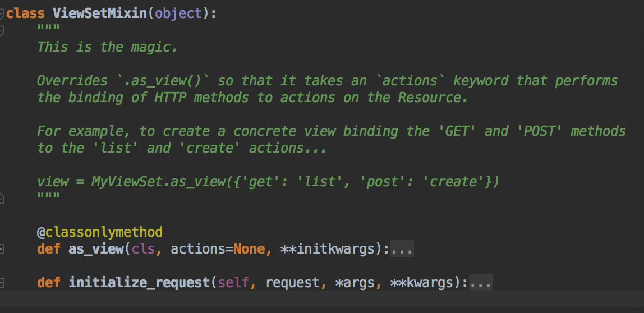Collapse the ViewSetMixin class using its gutter fold marker
The width and height of the screenshot is (644, 313).
click(2, 13)
